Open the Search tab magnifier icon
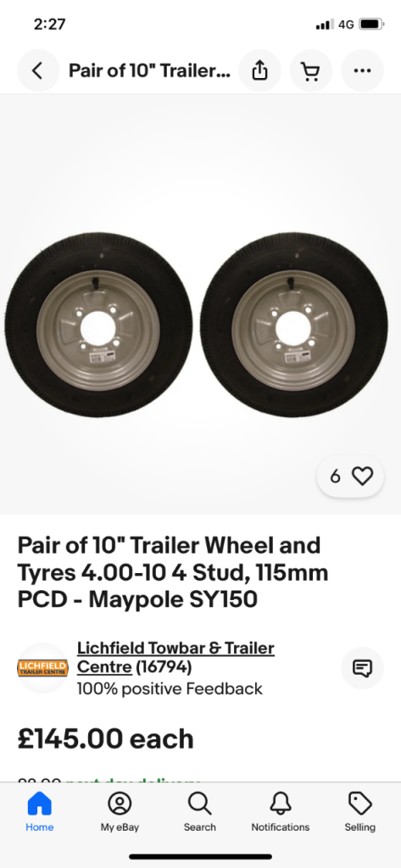401x868 pixels. click(199, 812)
